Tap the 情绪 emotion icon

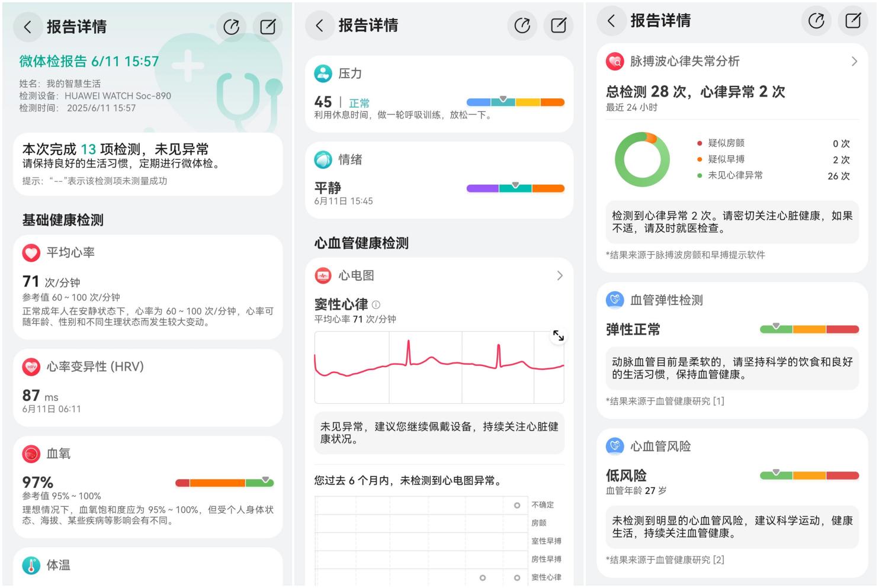(323, 159)
